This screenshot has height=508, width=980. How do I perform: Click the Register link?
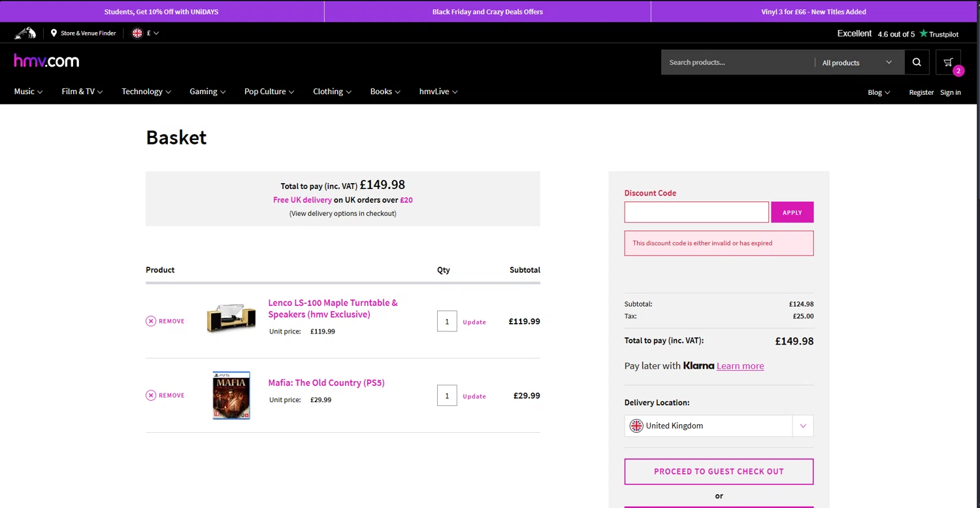(921, 92)
